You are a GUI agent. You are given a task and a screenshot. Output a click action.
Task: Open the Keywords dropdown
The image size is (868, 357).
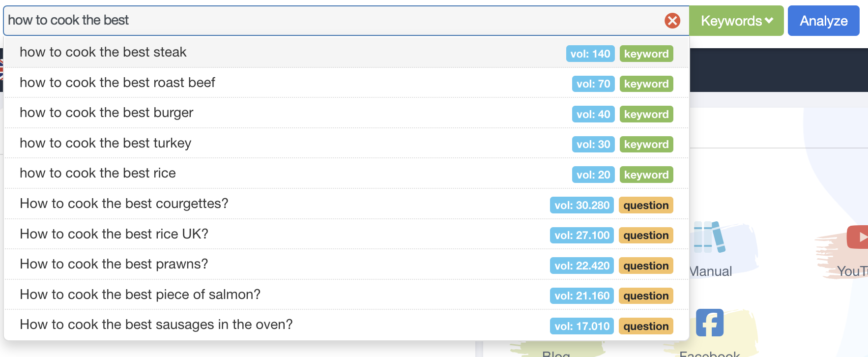(x=736, y=21)
